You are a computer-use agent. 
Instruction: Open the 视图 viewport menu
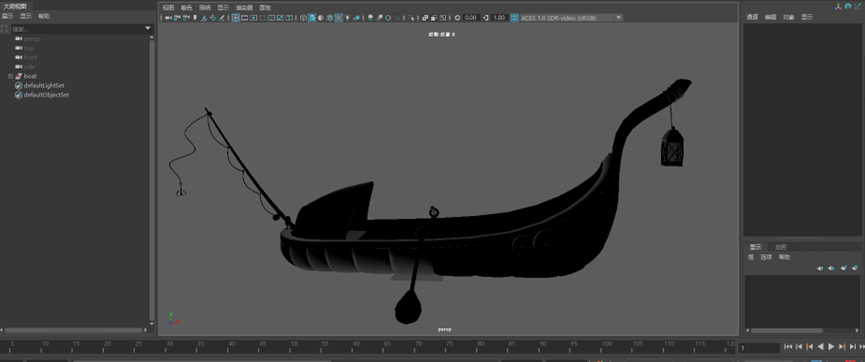coord(168,8)
